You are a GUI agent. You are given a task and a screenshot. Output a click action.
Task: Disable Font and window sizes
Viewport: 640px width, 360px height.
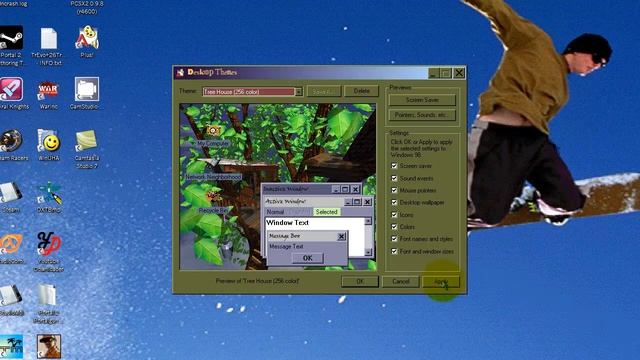pos(394,251)
